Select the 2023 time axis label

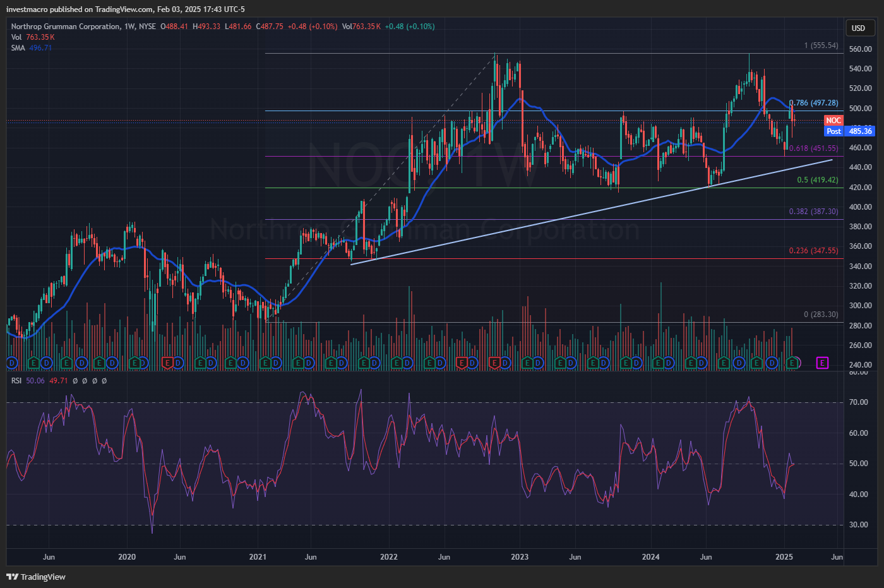pos(520,557)
